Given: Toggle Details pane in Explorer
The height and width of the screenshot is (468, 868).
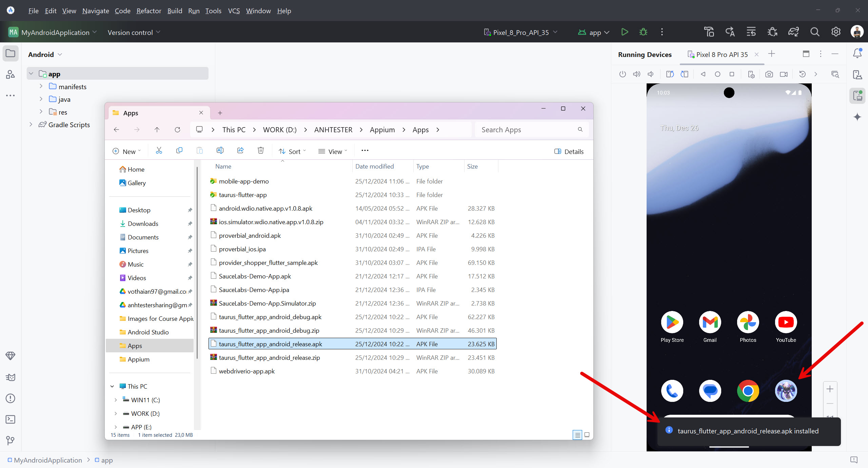Looking at the screenshot, I should [x=569, y=152].
